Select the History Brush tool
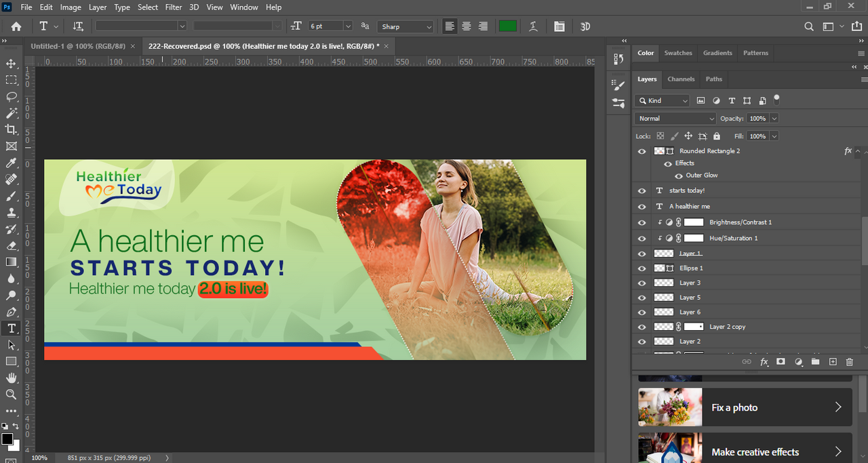Viewport: 868px width, 463px height. pos(12,229)
